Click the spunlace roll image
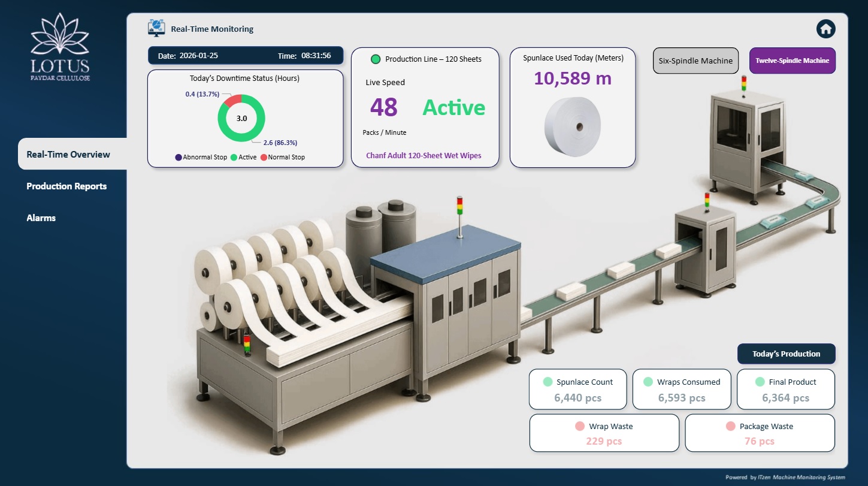868x486 pixels. [x=572, y=126]
